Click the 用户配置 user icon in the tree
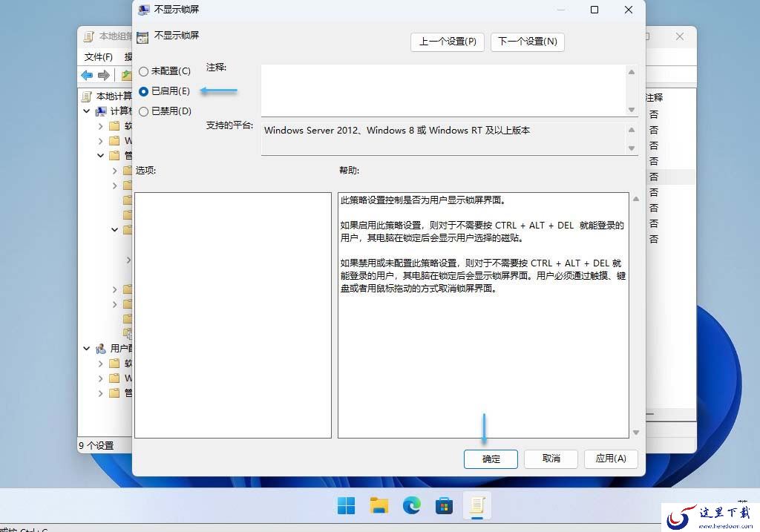Screen dimensions: 760x532 [101, 349]
